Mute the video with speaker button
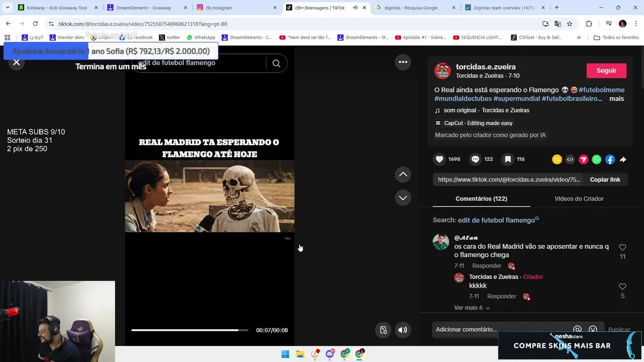This screenshot has height=362, width=644. point(403,330)
